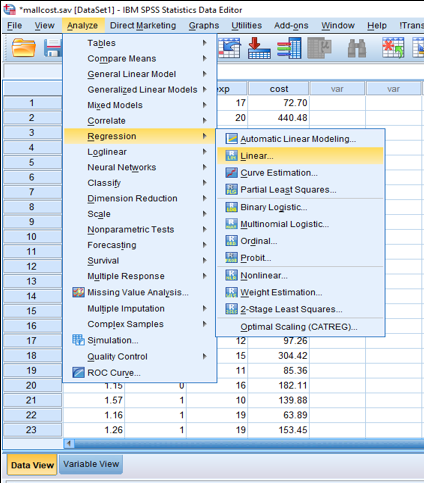Select row 1 header
This screenshot has width=424, height=483.
click(31, 103)
